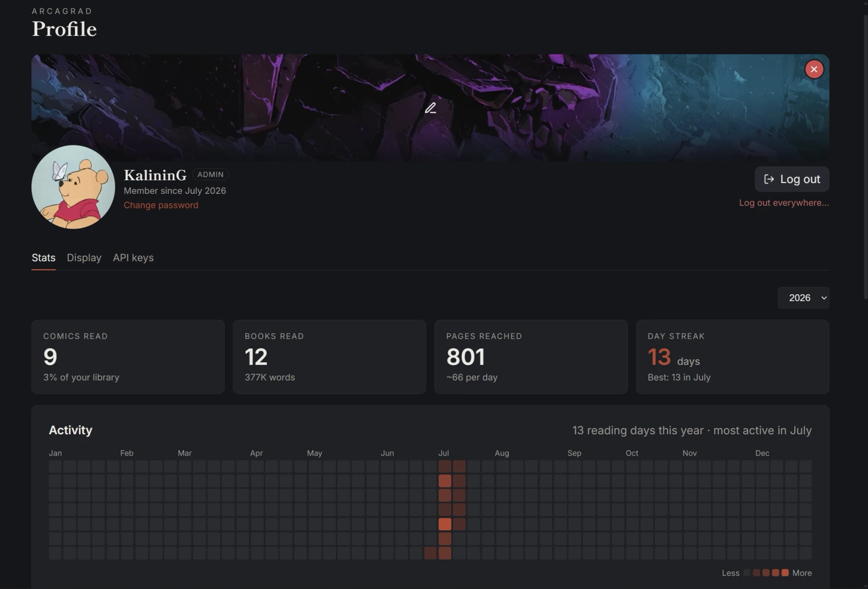Click the KaliningG username

tap(155, 175)
